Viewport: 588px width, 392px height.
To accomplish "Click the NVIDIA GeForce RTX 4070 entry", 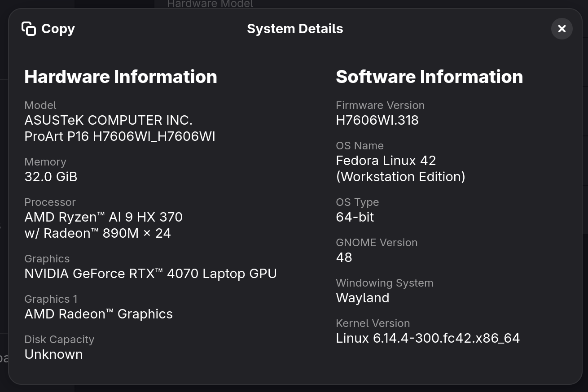I will (x=150, y=274).
